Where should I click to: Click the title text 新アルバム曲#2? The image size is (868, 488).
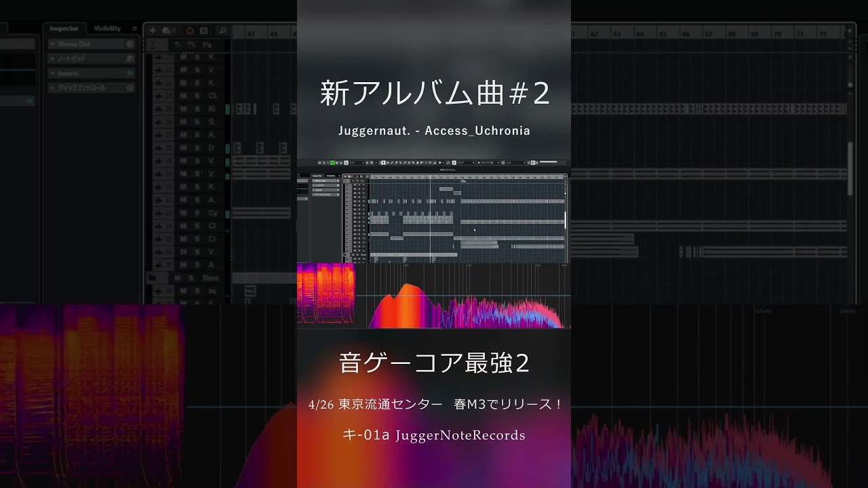434,94
